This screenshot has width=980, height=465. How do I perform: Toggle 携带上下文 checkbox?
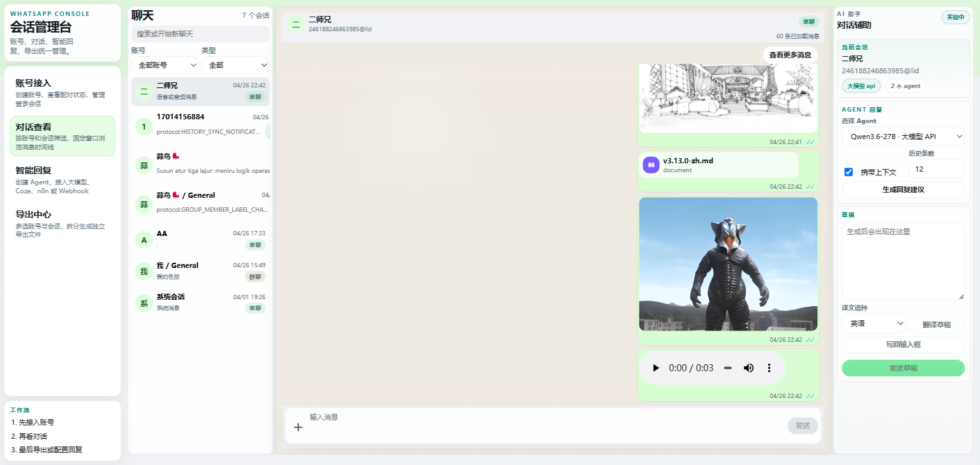[849, 172]
